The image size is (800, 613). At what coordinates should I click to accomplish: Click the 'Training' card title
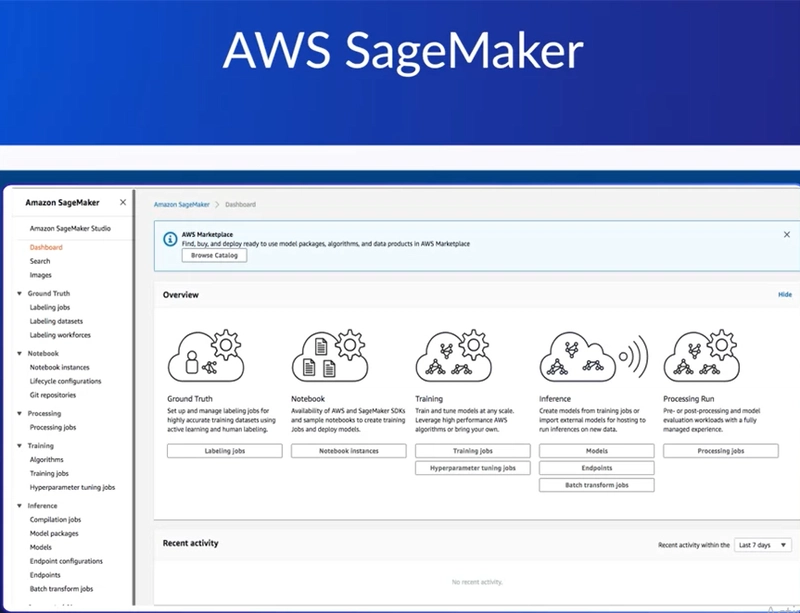(x=429, y=399)
